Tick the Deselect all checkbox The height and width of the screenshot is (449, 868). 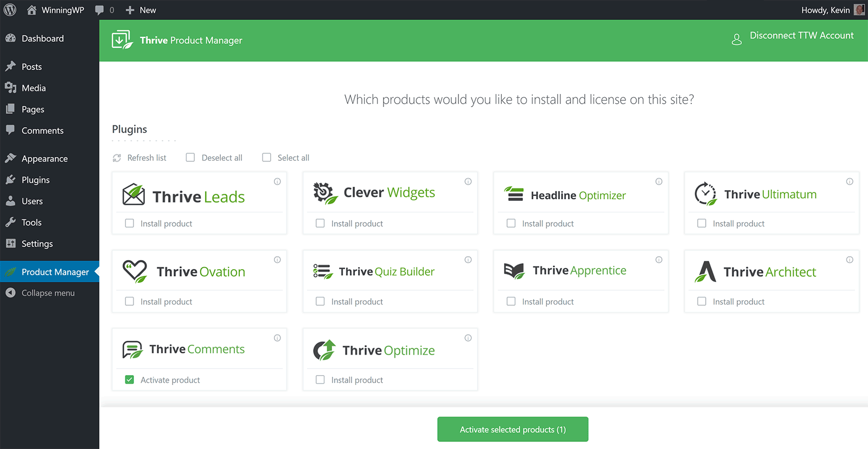click(x=190, y=157)
